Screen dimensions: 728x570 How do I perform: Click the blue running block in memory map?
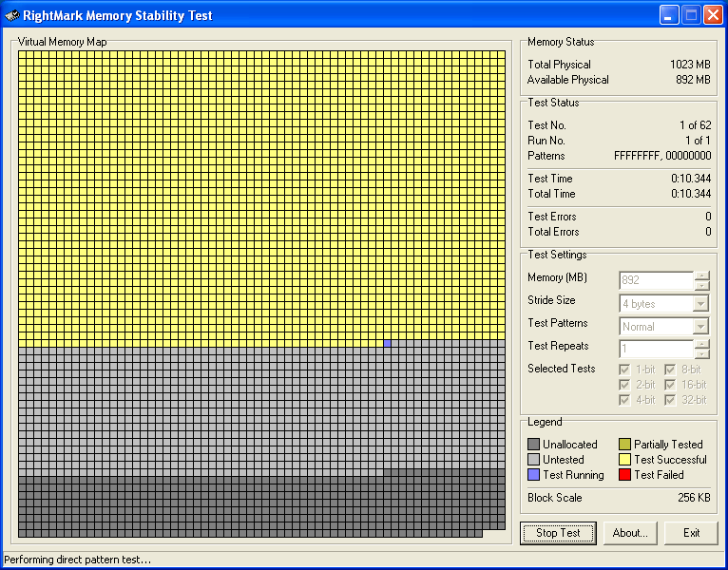[387, 344]
